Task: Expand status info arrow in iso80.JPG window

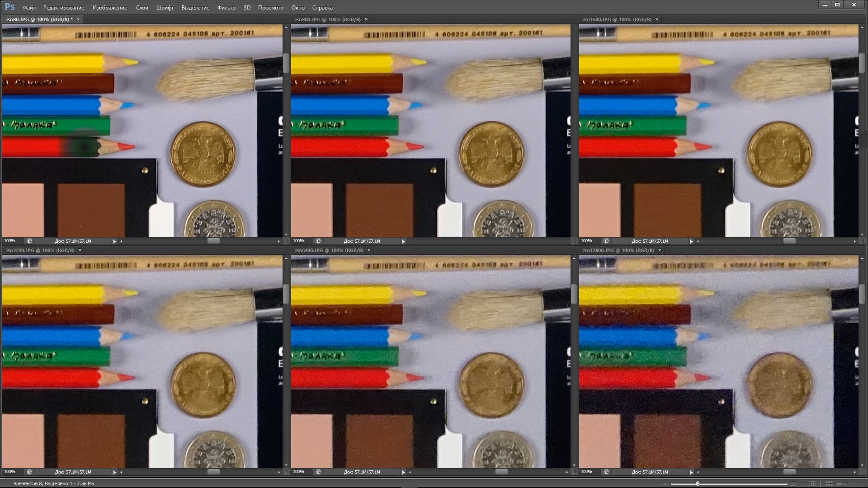Action: [x=114, y=241]
